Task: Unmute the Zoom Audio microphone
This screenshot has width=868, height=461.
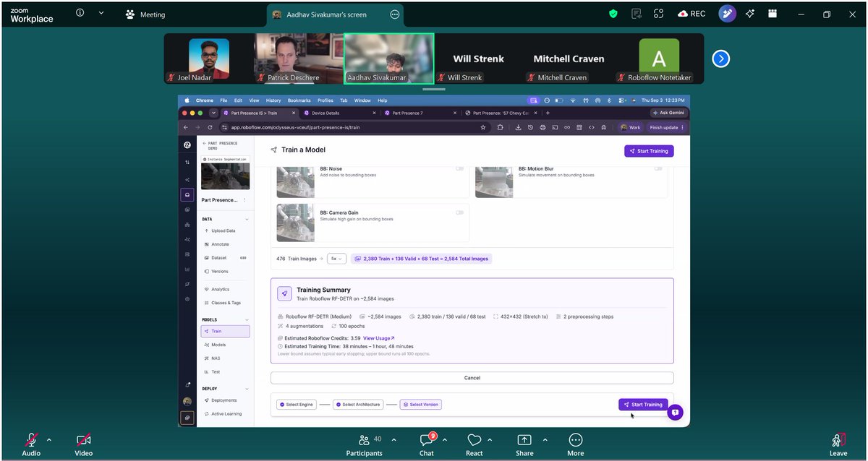Action: click(x=31, y=444)
